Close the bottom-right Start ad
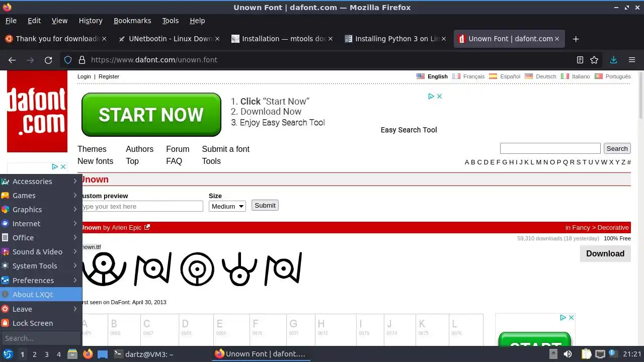Screen dimensions: 644x362 (x=571, y=317)
